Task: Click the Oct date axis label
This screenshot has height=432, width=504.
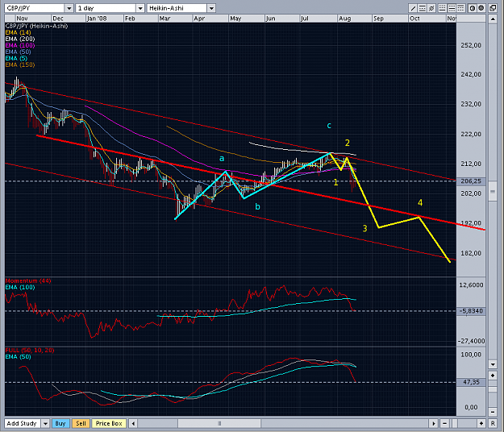Action: [x=414, y=19]
